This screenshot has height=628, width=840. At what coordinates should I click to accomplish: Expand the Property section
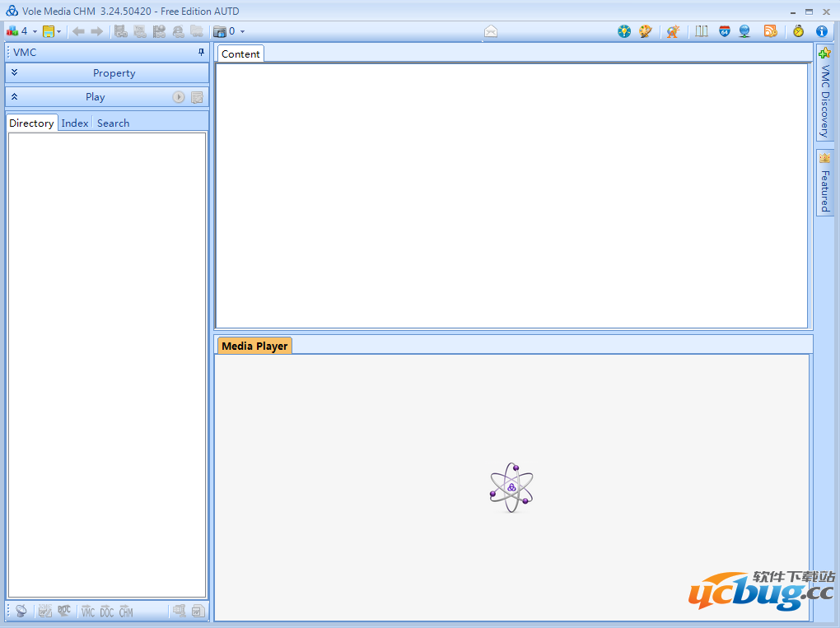click(x=15, y=73)
